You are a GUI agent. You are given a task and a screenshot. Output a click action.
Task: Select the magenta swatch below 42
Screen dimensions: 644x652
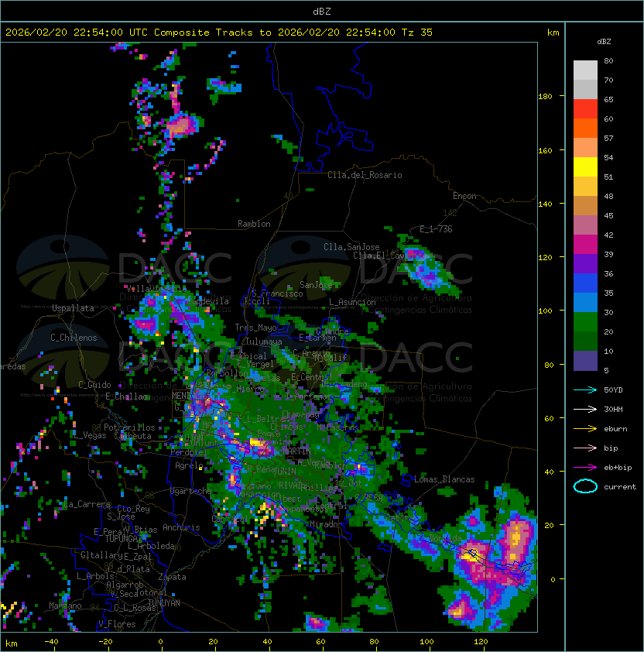pos(585,244)
